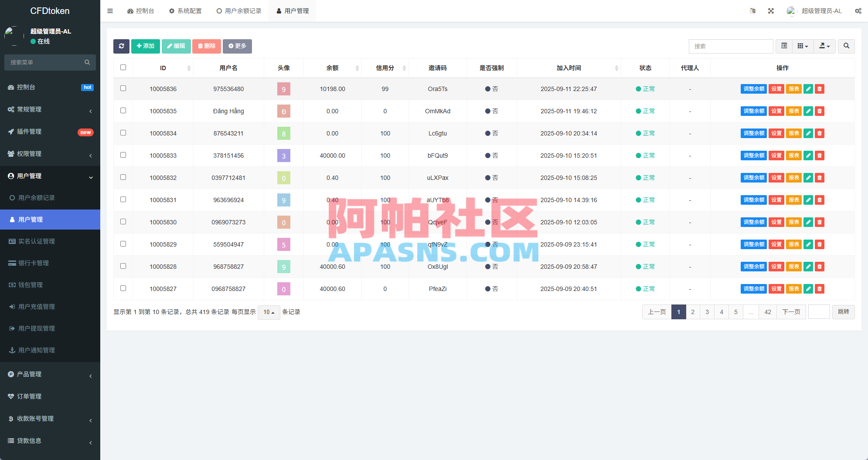Click the table search input field
This screenshot has width=868, height=460.
(731, 46)
